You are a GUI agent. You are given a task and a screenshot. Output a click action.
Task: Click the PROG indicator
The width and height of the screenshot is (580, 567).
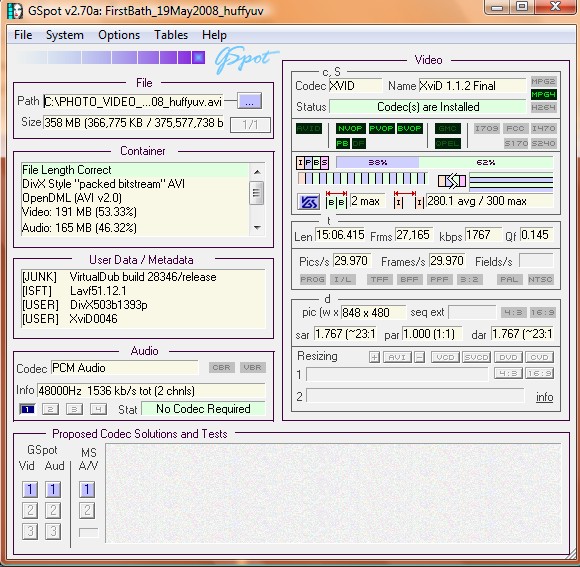[313, 279]
